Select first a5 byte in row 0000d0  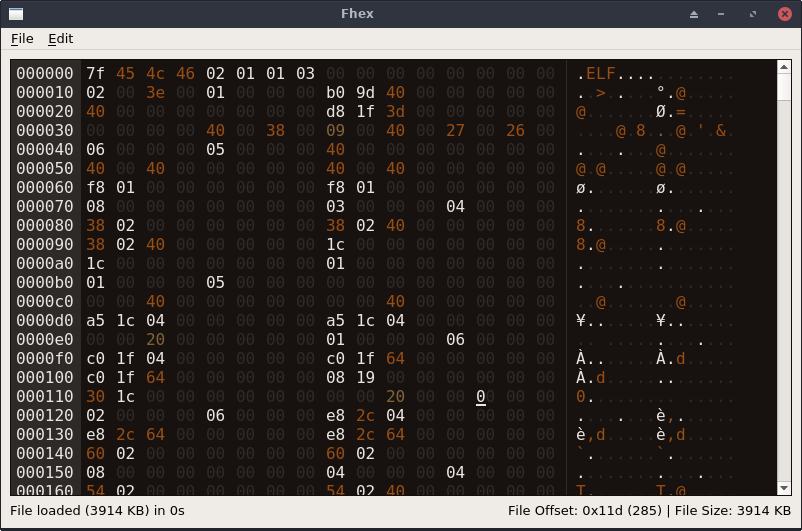click(x=95, y=321)
